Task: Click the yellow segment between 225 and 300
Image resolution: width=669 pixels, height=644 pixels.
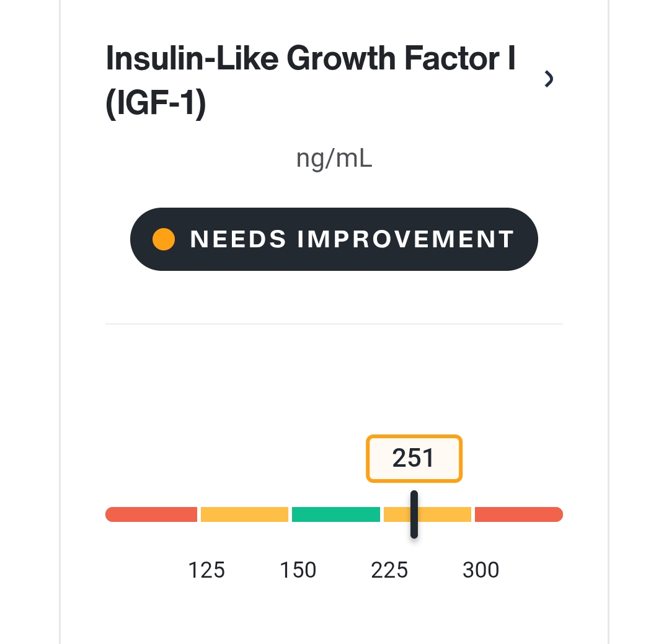Action: pyautogui.click(x=428, y=514)
